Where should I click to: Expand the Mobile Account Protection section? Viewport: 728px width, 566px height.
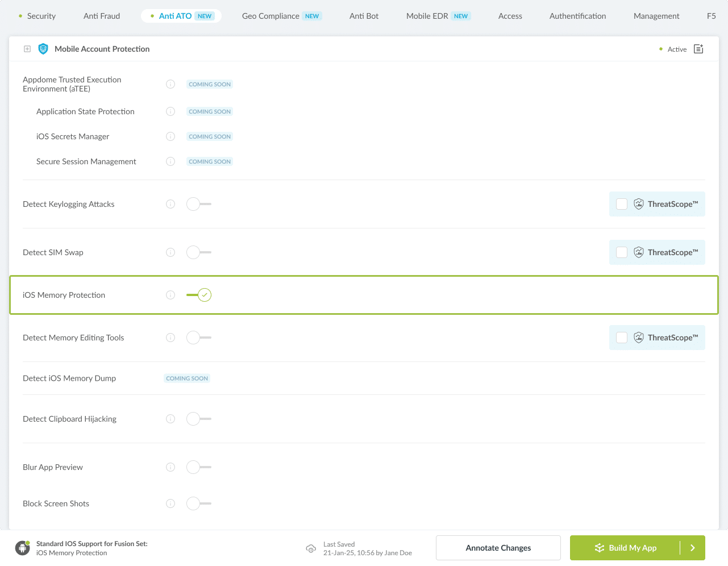[27, 49]
